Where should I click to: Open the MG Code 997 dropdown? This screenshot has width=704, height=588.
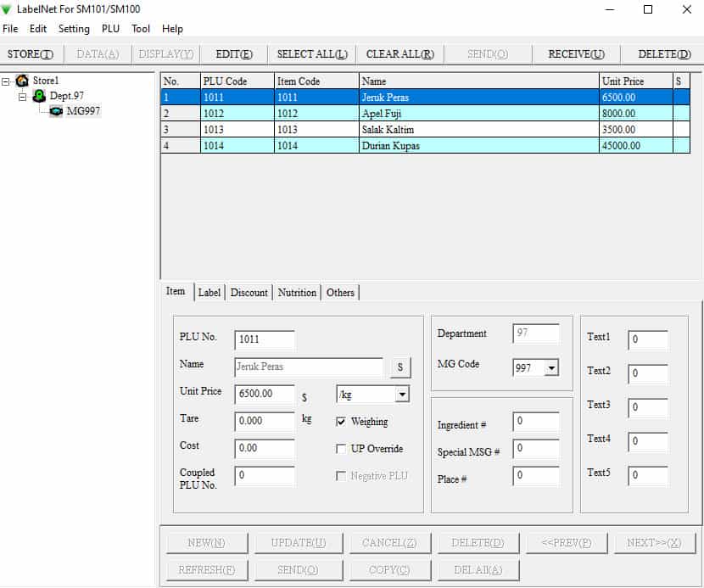pos(551,368)
